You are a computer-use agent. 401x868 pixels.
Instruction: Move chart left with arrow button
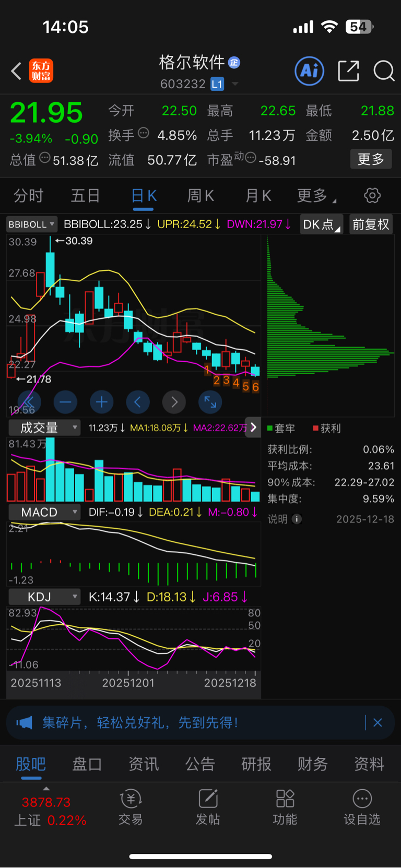click(138, 402)
